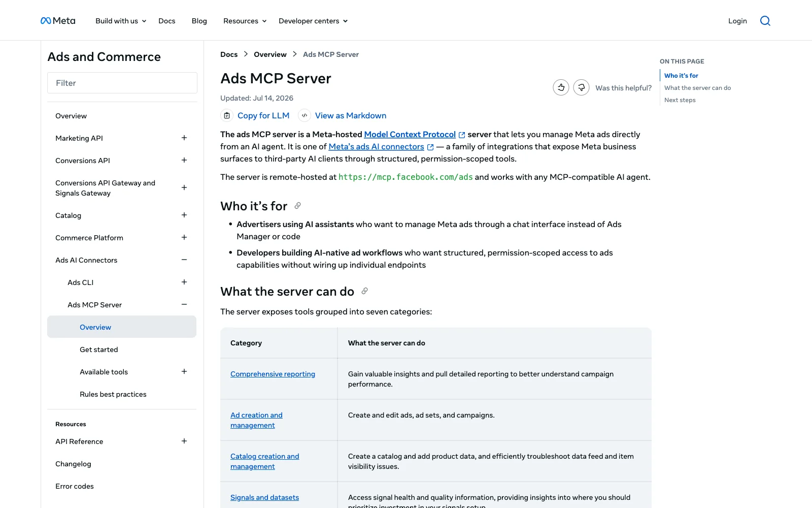812x508 pixels.
Task: Click the Meta logo
Action: pos(58,21)
